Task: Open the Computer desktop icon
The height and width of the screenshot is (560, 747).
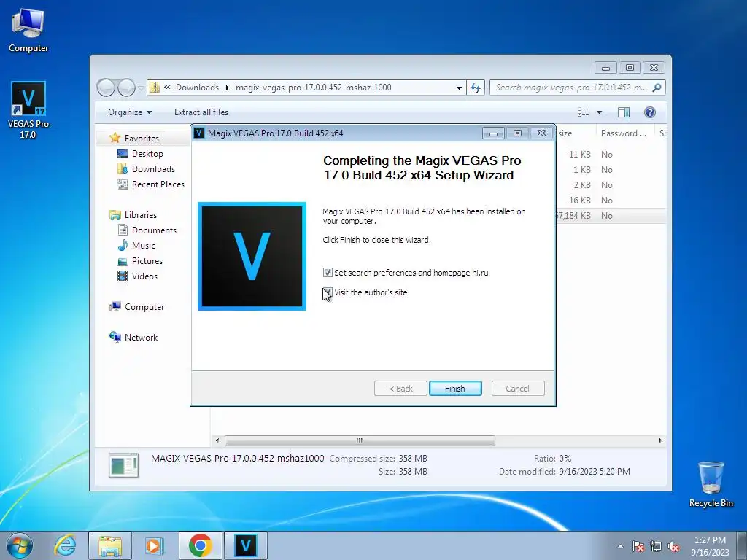Action: [x=28, y=29]
